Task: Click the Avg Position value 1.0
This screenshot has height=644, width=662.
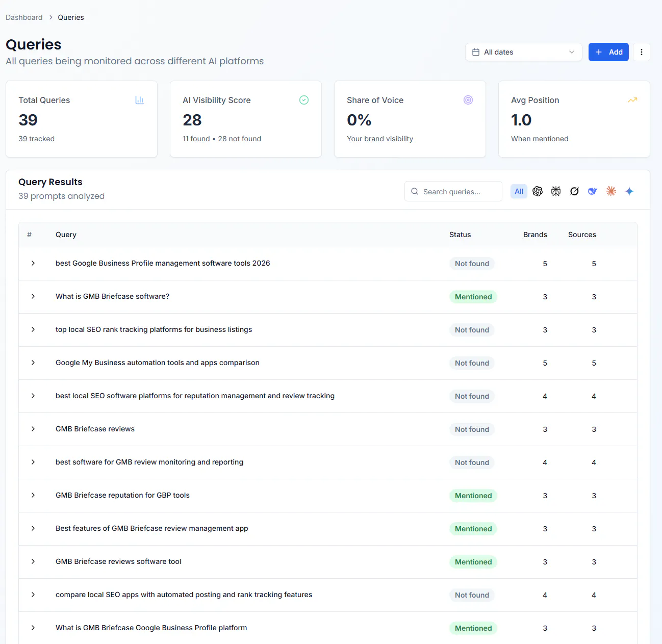Action: (521, 120)
